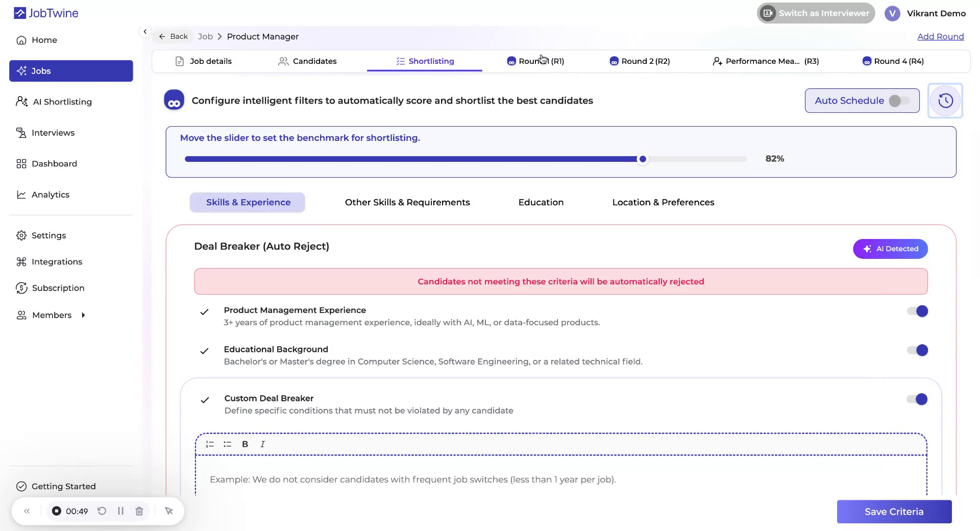This screenshot has width=980, height=531.
Task: Collapse the left sidebar with the chevron
Action: 145,31
